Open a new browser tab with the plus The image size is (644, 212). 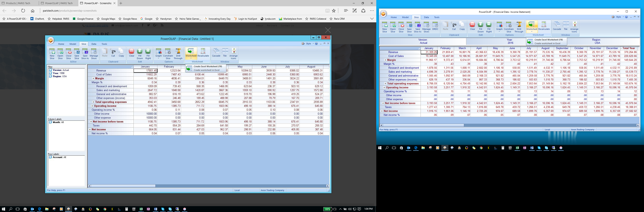coord(121,3)
